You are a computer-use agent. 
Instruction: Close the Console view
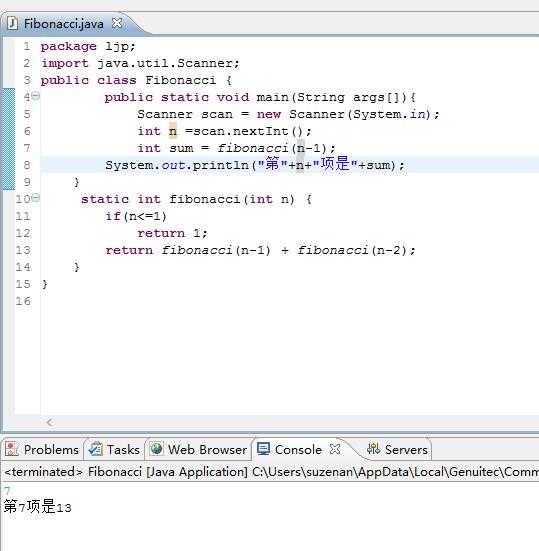pyautogui.click(x=335, y=449)
